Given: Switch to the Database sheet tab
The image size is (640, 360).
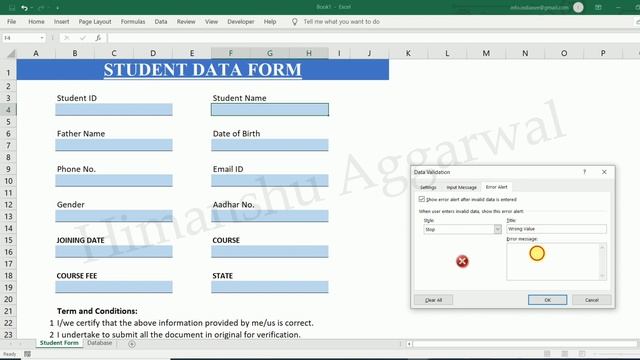Looking at the screenshot, I should tap(100, 343).
